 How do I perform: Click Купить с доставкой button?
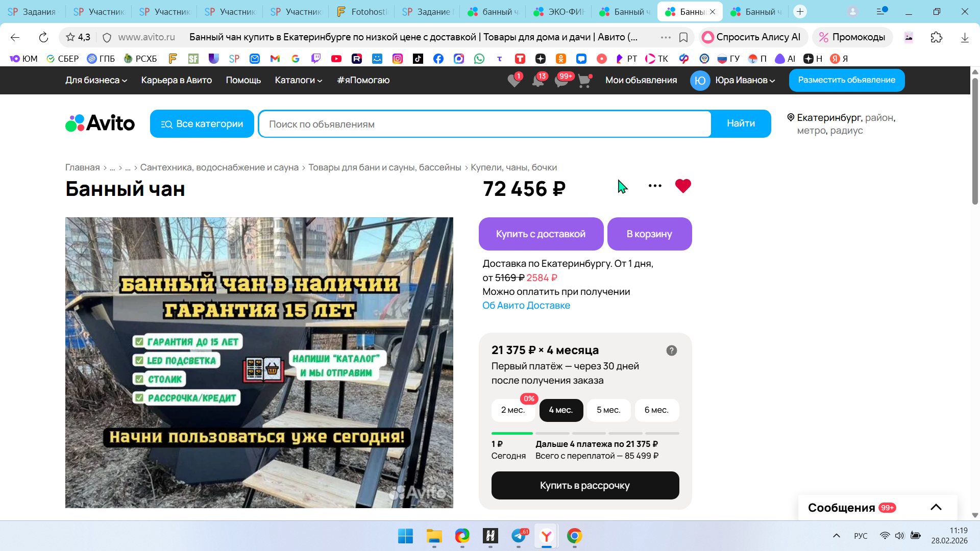coord(541,234)
